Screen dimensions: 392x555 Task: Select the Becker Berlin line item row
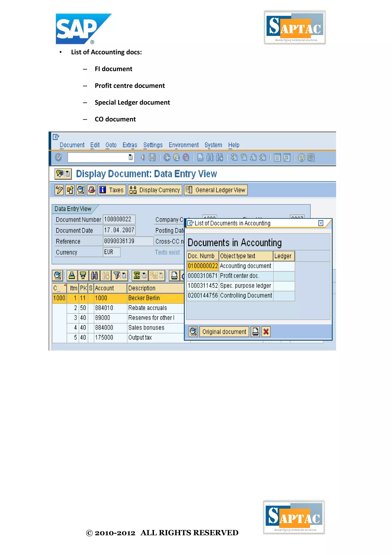click(x=118, y=298)
